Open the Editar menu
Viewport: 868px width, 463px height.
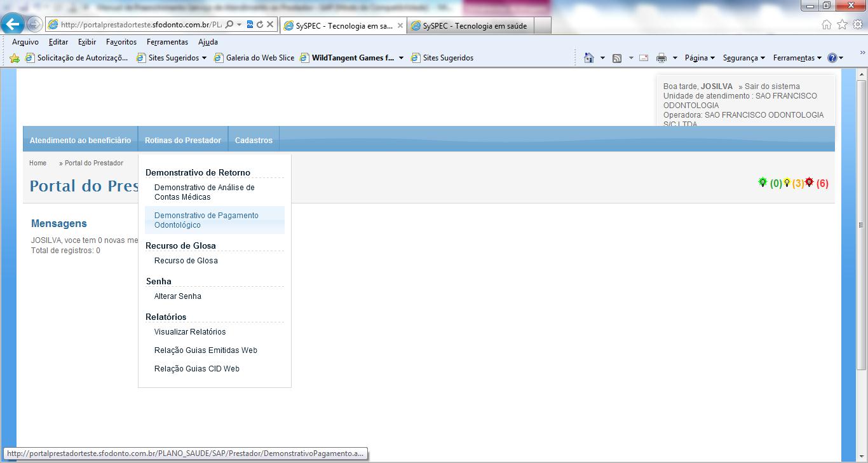pyautogui.click(x=58, y=42)
